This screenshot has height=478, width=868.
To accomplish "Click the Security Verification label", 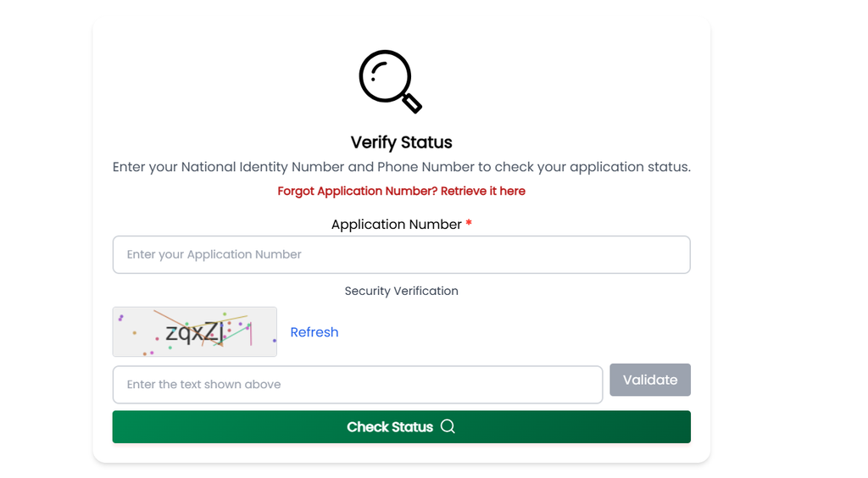I will [401, 291].
